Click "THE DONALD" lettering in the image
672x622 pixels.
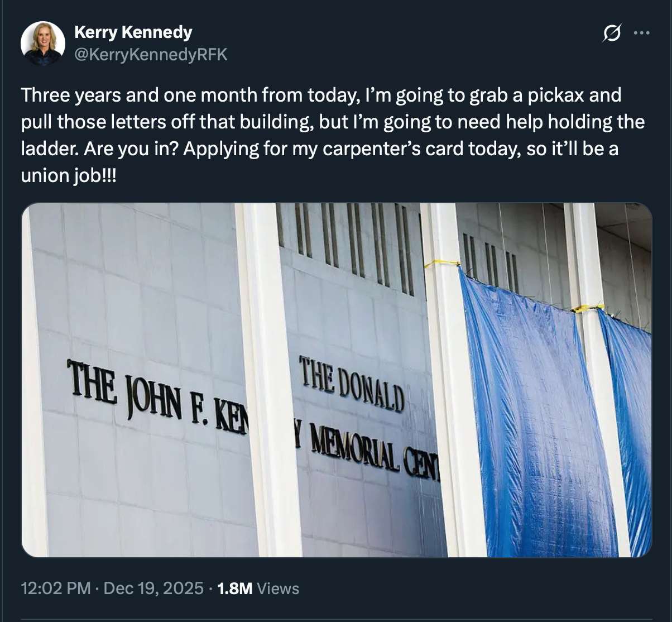(352, 381)
